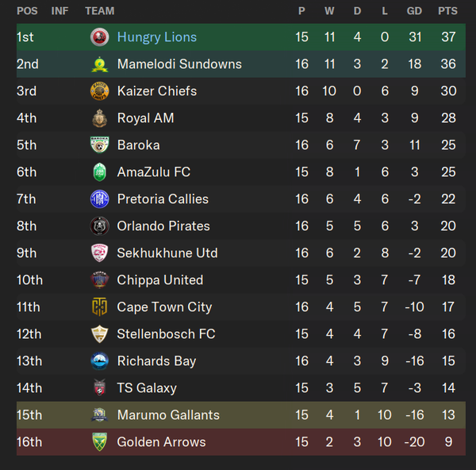This screenshot has height=470, width=476.
Task: Open the Golden Arrows shield badge
Action: tap(100, 441)
